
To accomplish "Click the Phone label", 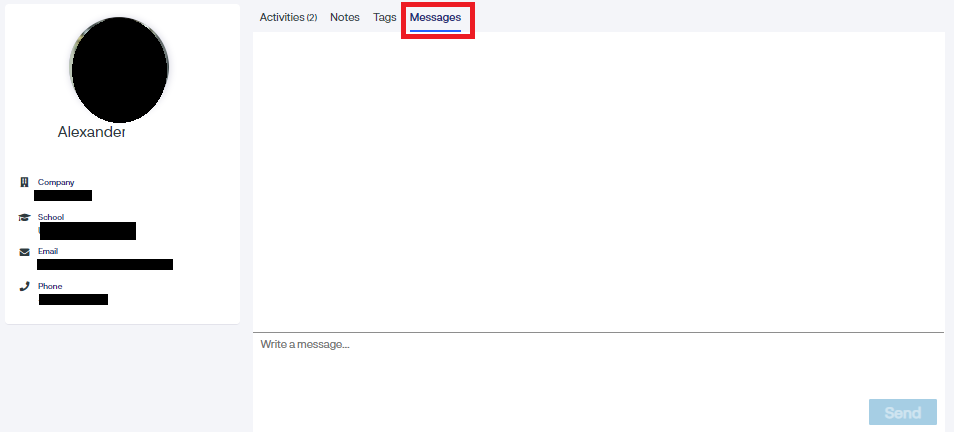I will coord(50,286).
